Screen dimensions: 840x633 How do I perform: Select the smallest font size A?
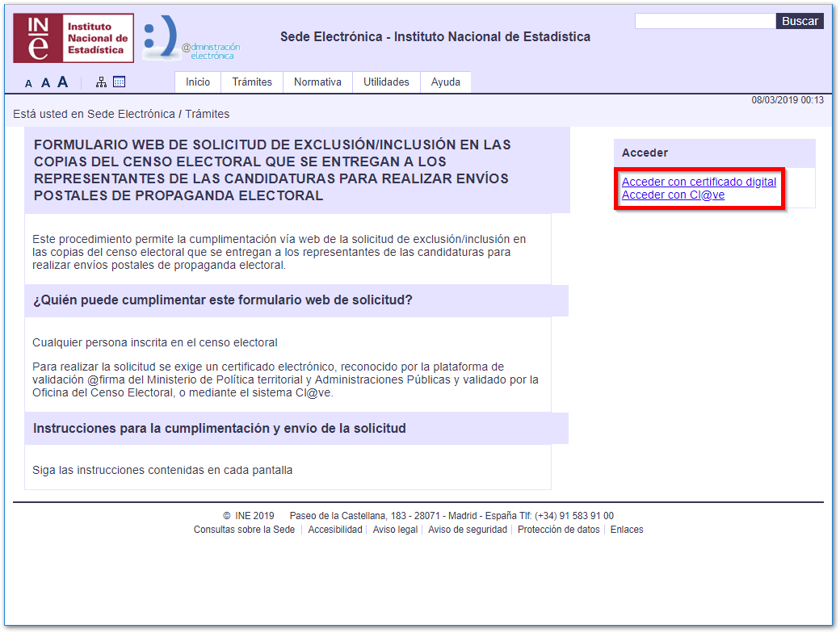[28, 83]
